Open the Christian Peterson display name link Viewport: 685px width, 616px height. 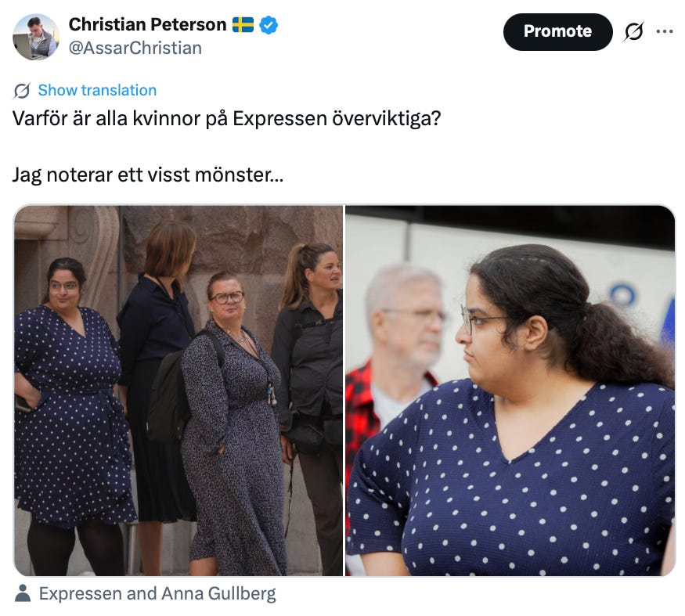coord(148,24)
